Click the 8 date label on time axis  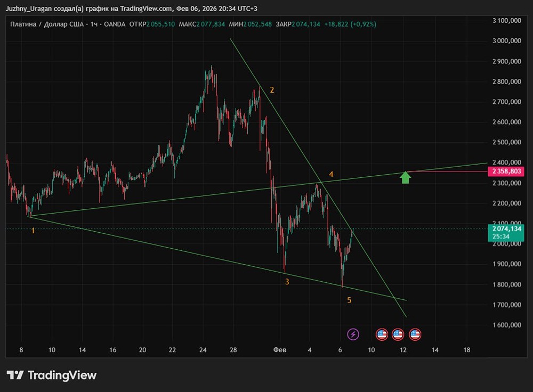pyautogui.click(x=21, y=350)
